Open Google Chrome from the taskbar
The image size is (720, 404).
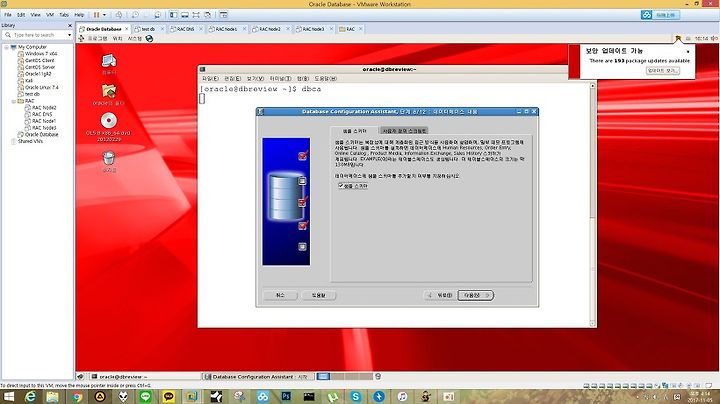coord(77,397)
